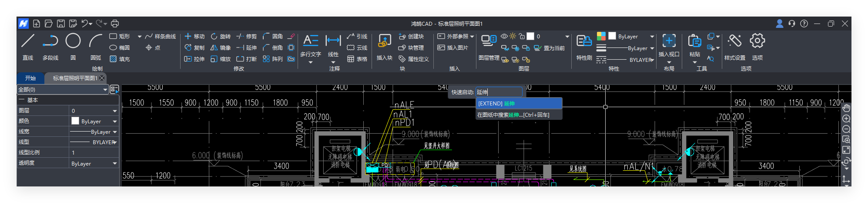Expand the 外部参照 dropdown
The height and width of the screenshot is (203, 868).
472,37
